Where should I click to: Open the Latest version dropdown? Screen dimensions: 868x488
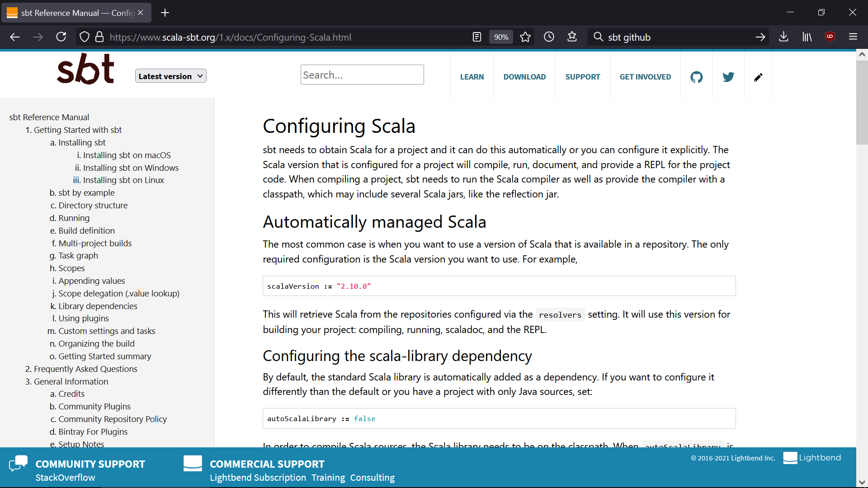pyautogui.click(x=171, y=76)
